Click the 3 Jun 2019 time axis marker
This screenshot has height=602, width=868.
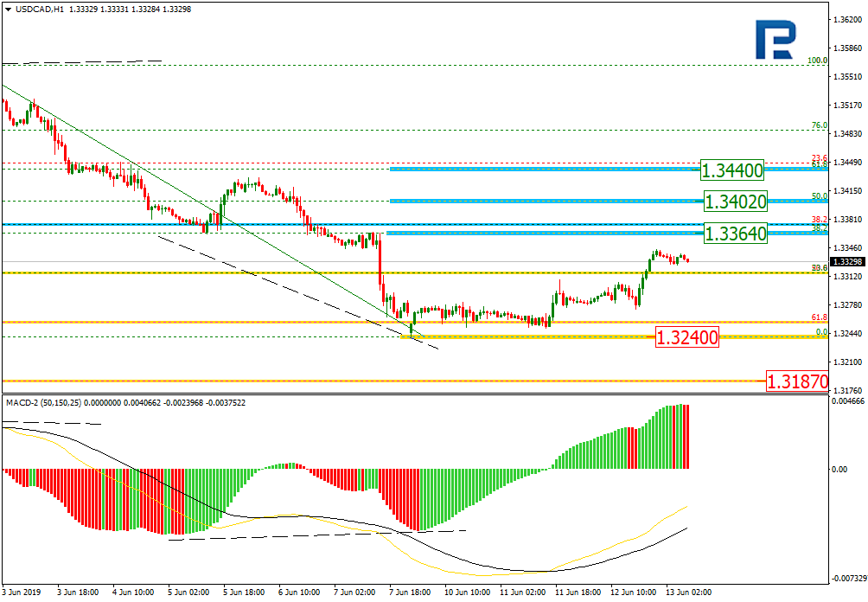(21, 592)
